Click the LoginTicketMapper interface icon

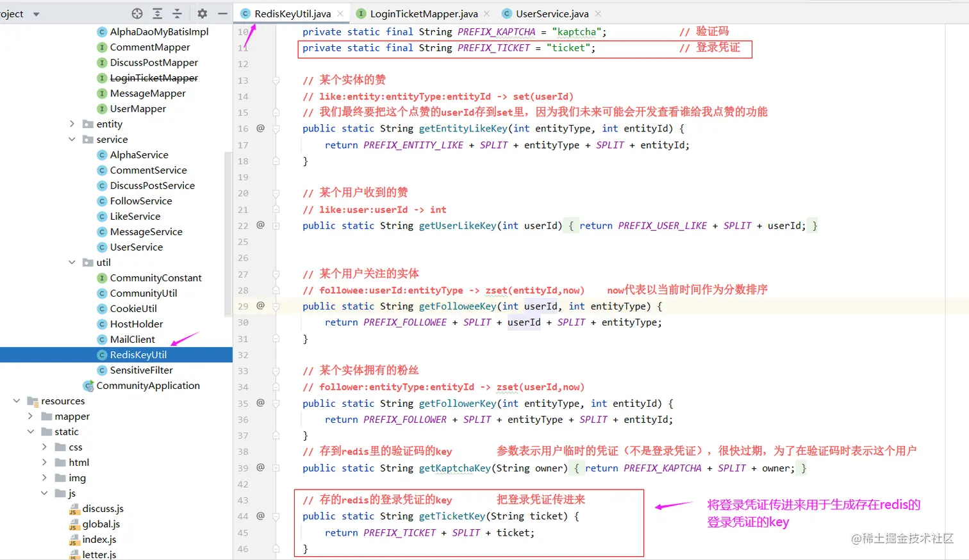[x=102, y=78]
